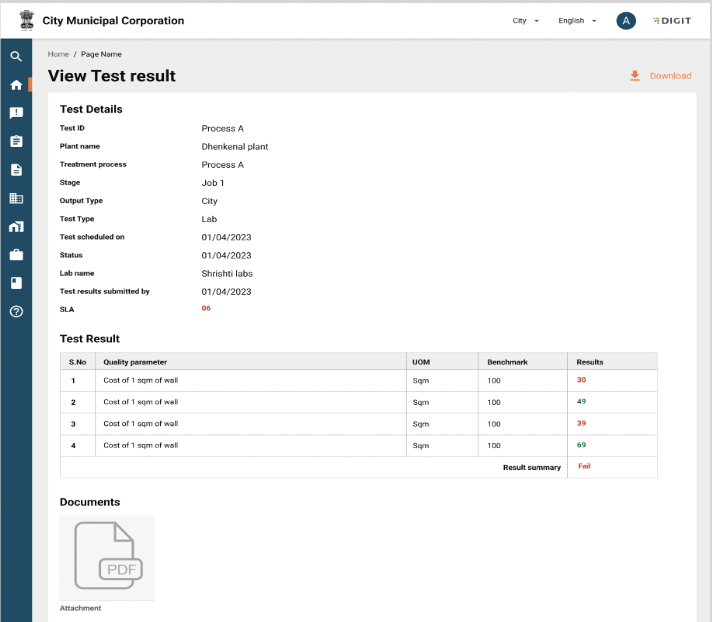Download the test result
Image resolution: width=712 pixels, height=622 pixels.
pyautogui.click(x=661, y=76)
